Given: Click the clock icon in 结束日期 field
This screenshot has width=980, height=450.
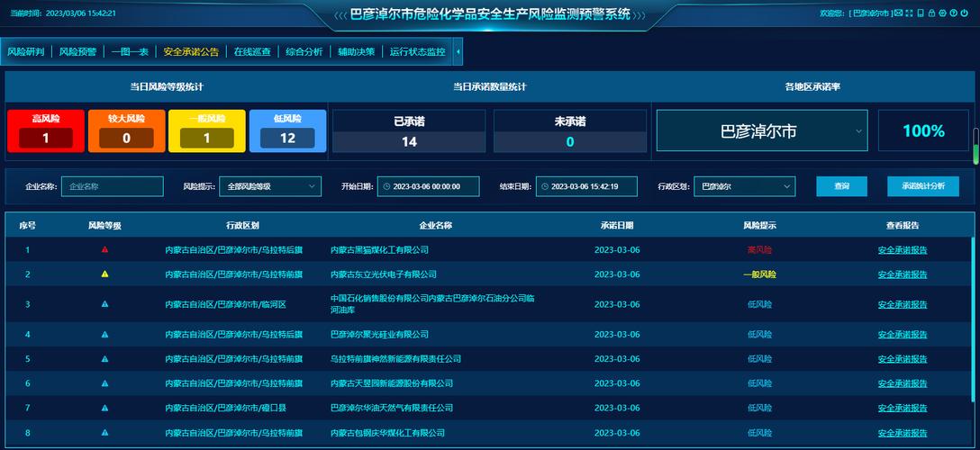Looking at the screenshot, I should click(545, 186).
